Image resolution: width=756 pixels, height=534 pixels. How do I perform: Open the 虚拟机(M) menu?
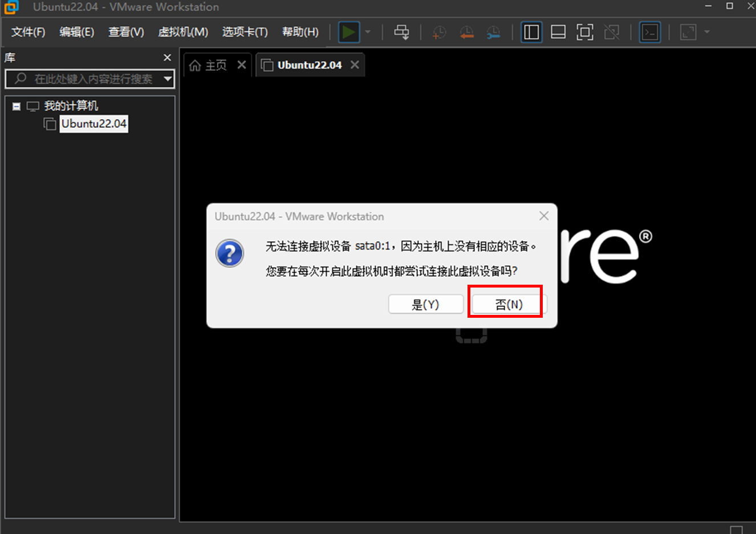(x=183, y=32)
